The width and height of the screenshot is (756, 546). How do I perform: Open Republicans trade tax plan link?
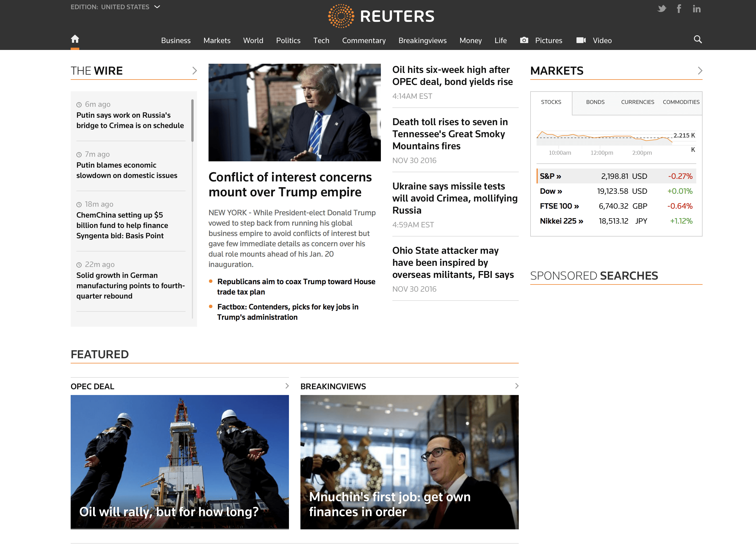296,287
